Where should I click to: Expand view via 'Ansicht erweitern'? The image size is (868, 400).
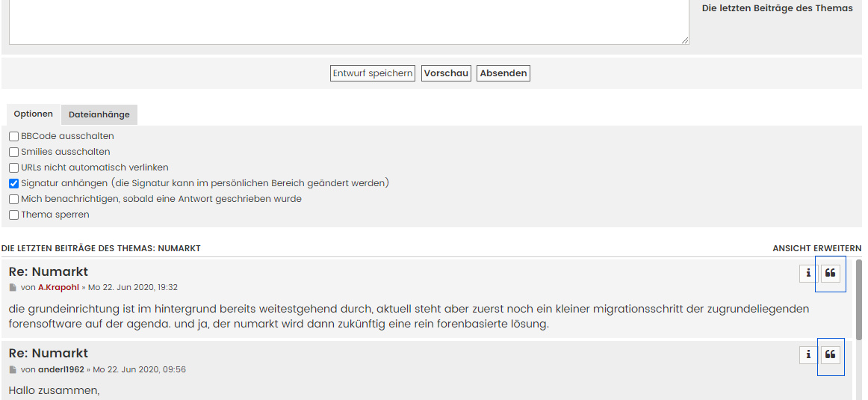tap(816, 248)
